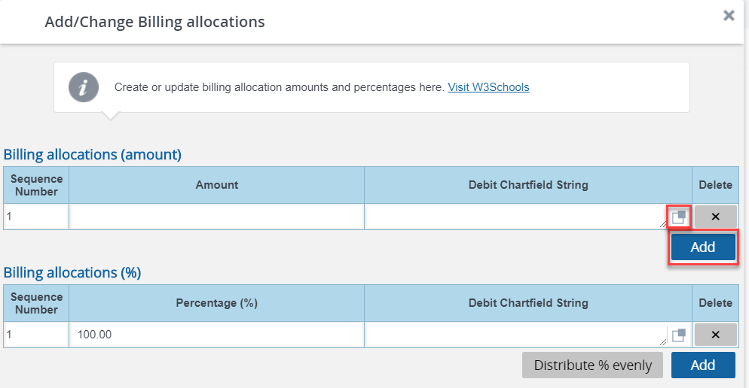
Task: Focus Debit Chartfield String box in amount table
Action: point(516,216)
